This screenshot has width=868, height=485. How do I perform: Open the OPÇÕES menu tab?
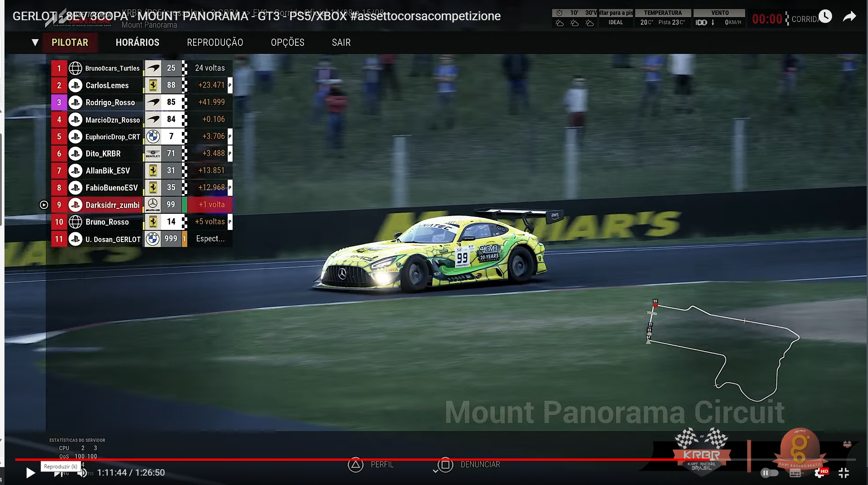click(x=287, y=42)
